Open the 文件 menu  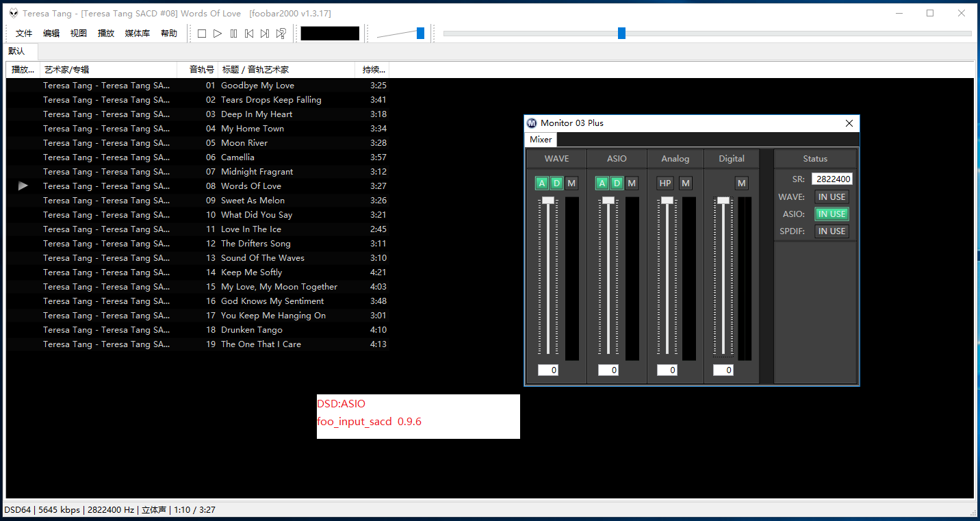(24, 34)
